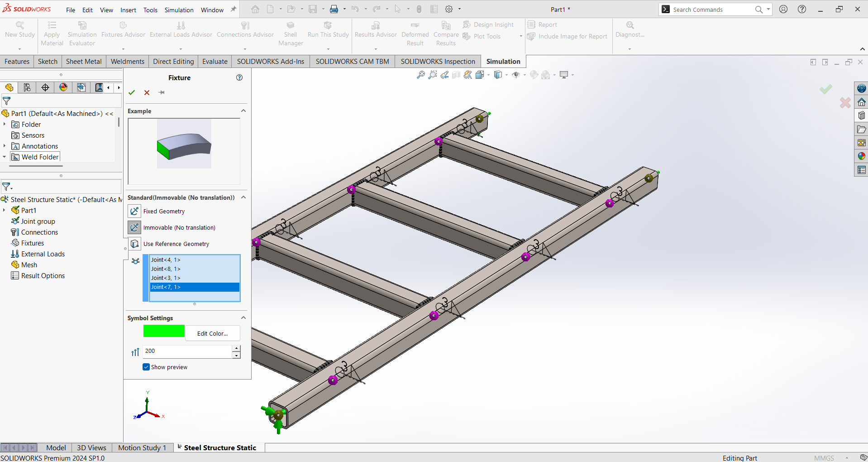The height and width of the screenshot is (462, 868).
Task: Open SOLIDWORKS Resources in the task pane
Action: pyautogui.click(x=862, y=102)
